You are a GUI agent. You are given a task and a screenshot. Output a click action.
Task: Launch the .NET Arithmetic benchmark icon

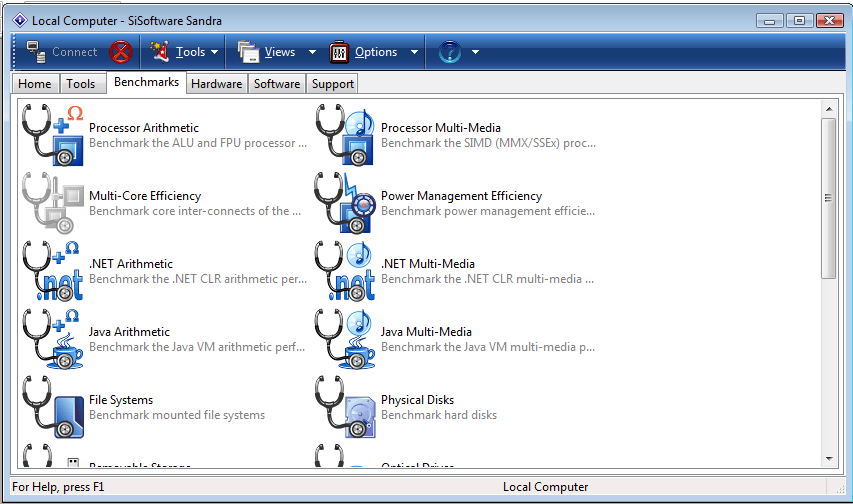click(53, 271)
